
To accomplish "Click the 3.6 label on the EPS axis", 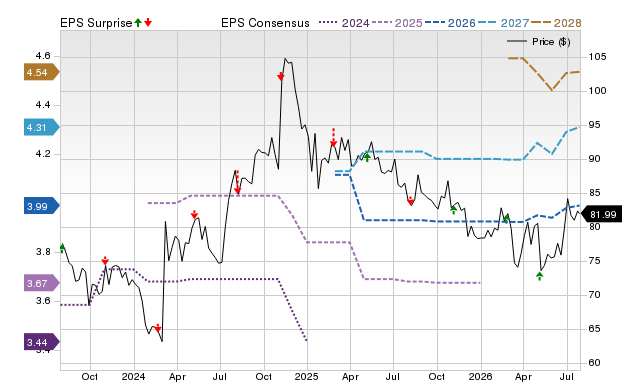I will tap(43, 301).
